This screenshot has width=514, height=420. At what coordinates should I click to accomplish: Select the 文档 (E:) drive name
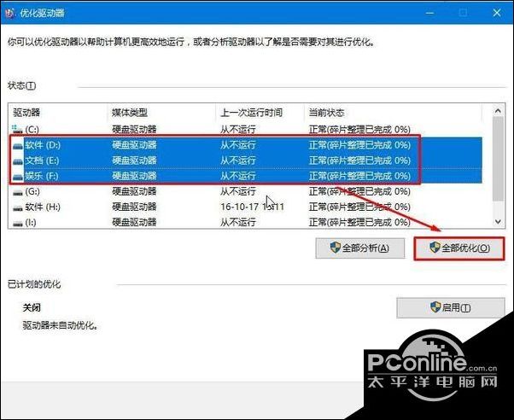pyautogui.click(x=42, y=160)
